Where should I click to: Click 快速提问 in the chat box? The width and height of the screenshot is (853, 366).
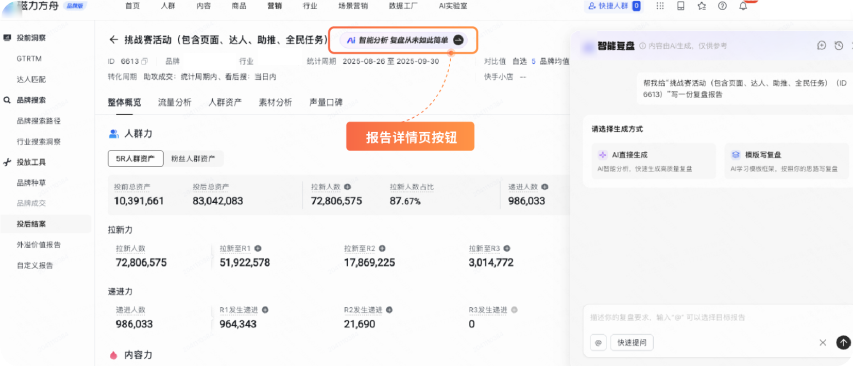[632, 343]
